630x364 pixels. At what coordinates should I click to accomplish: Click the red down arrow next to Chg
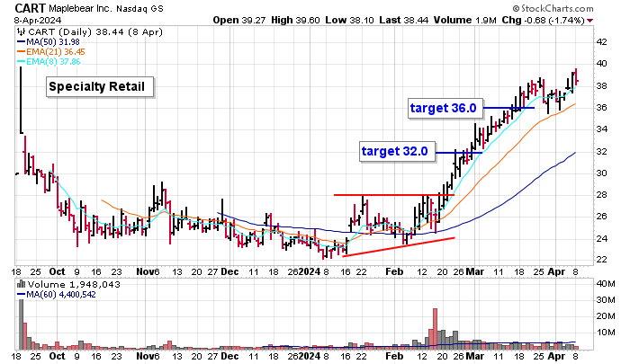589,21
